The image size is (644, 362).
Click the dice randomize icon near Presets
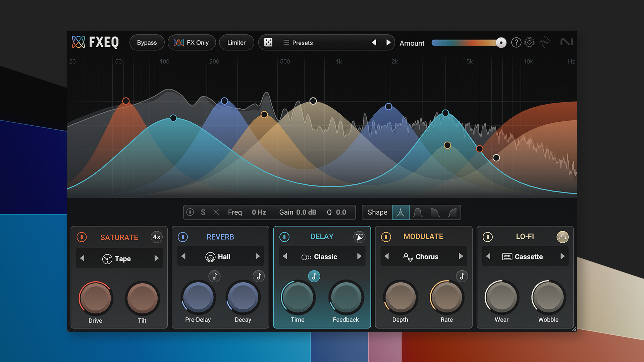[x=268, y=42]
